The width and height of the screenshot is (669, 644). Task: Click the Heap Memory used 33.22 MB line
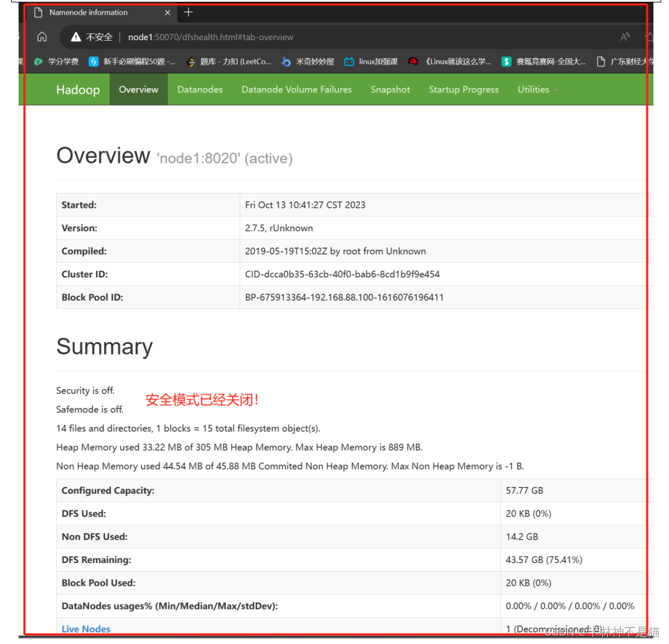point(240,448)
